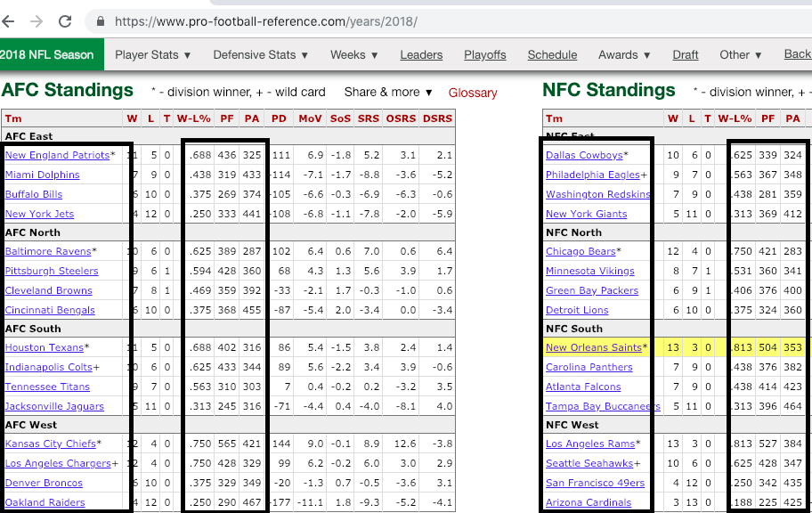812x513 pixels.
Task: Open the Oakland Raiders team link
Action: click(x=45, y=502)
